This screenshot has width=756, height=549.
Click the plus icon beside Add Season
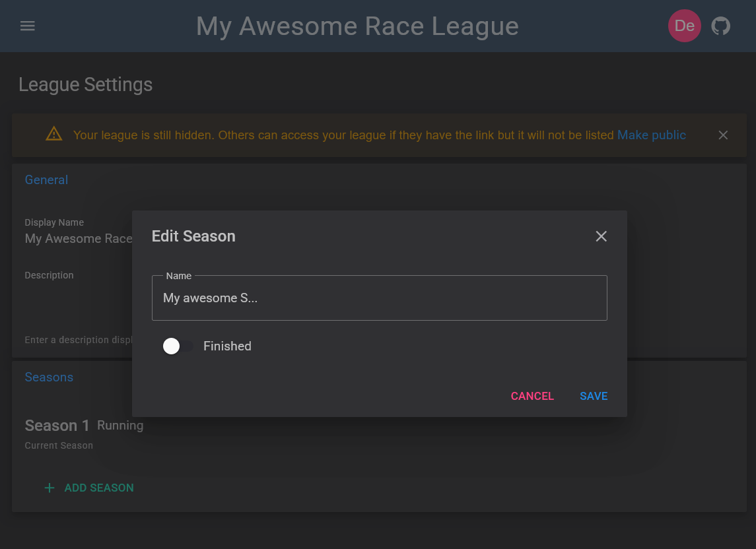pos(49,488)
